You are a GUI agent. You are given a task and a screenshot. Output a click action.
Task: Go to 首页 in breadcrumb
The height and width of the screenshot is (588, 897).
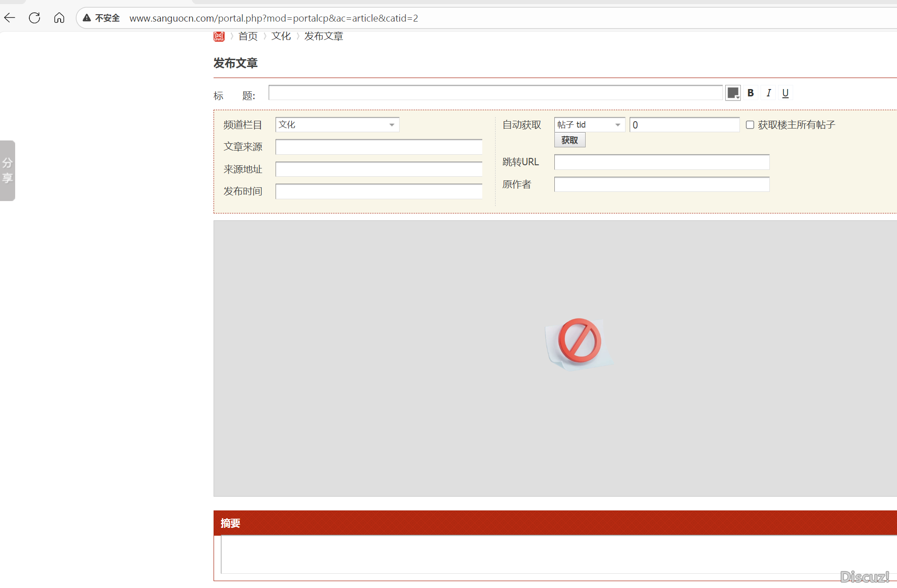pos(248,36)
